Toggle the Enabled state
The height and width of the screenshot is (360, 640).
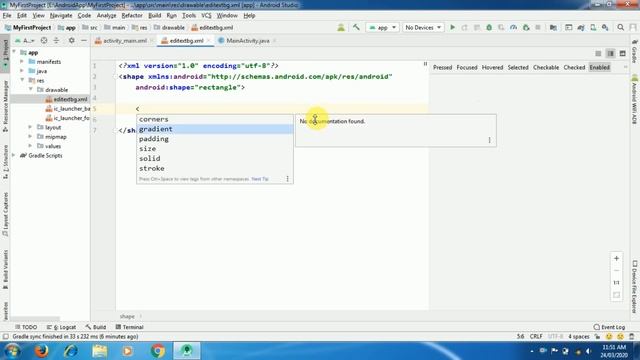pyautogui.click(x=599, y=67)
